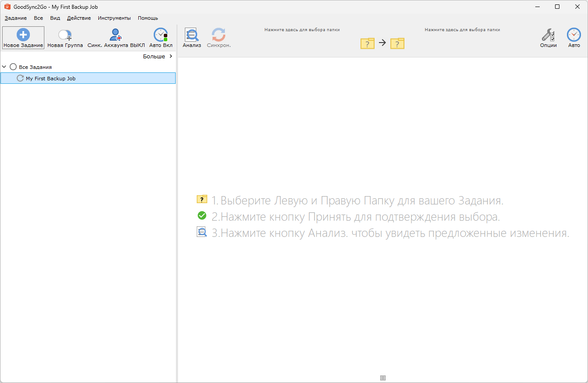Toggle Авто Вкл in the left toolbar

click(161, 38)
